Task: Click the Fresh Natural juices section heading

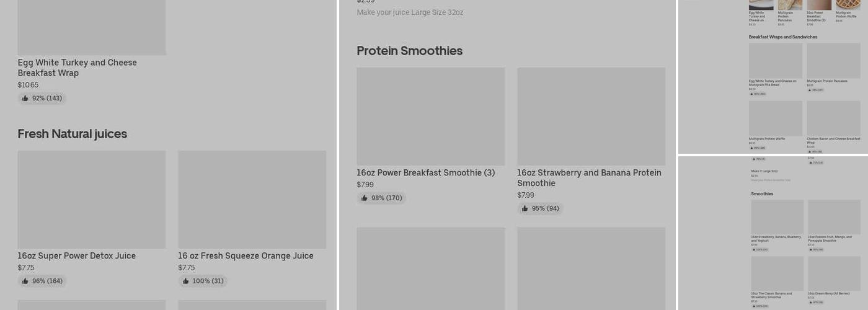Action: pyautogui.click(x=72, y=134)
